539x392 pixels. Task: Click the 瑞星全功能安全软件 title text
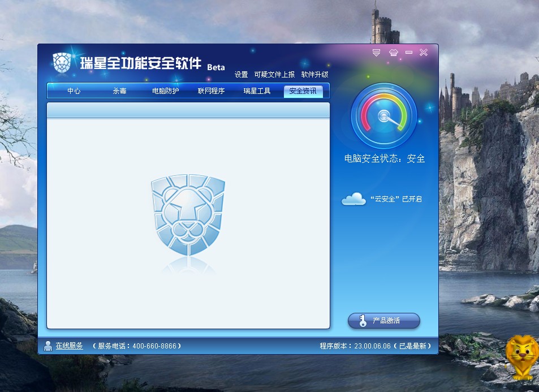click(x=141, y=63)
